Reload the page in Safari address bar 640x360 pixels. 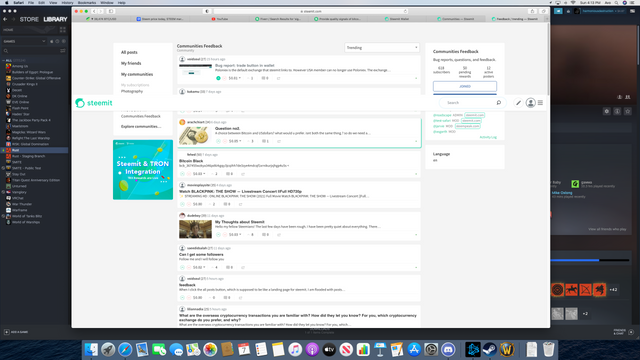click(405, 11)
